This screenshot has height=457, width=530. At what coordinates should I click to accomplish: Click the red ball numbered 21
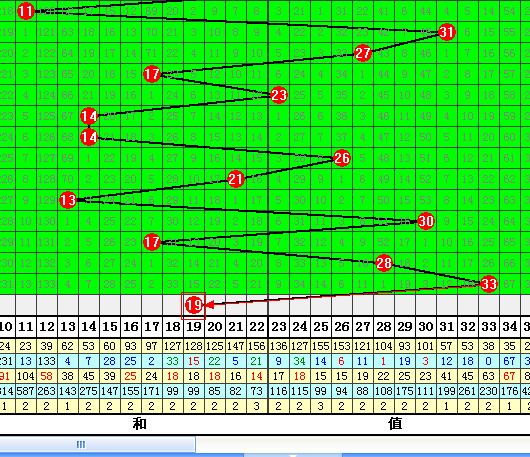click(x=236, y=179)
